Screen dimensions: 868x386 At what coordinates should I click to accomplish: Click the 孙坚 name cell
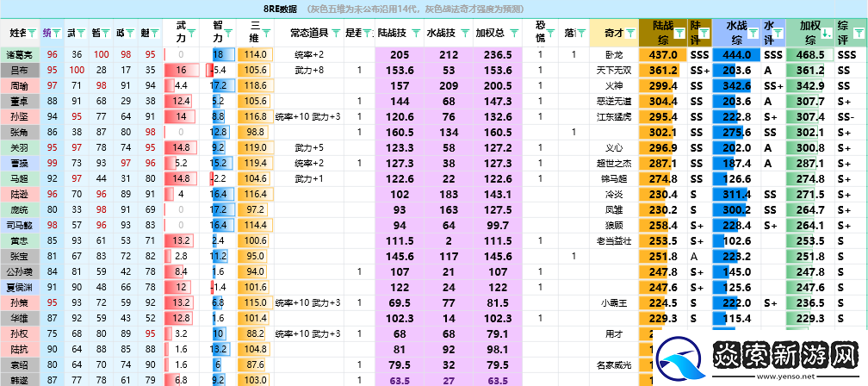pyautogui.click(x=20, y=117)
